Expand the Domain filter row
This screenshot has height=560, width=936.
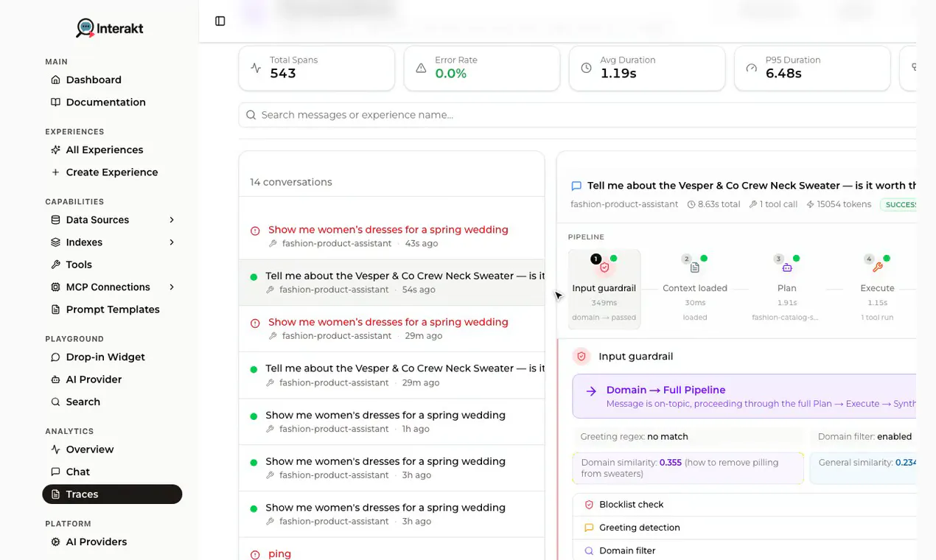(744, 550)
